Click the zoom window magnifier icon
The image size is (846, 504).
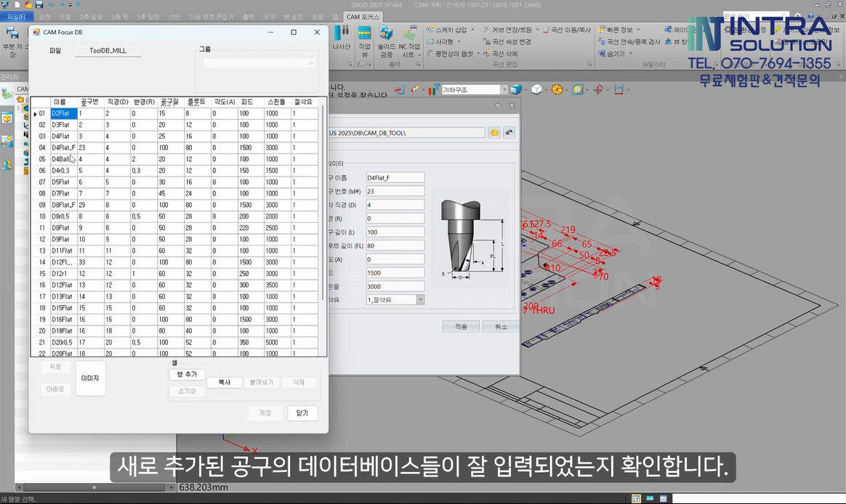click(578, 89)
